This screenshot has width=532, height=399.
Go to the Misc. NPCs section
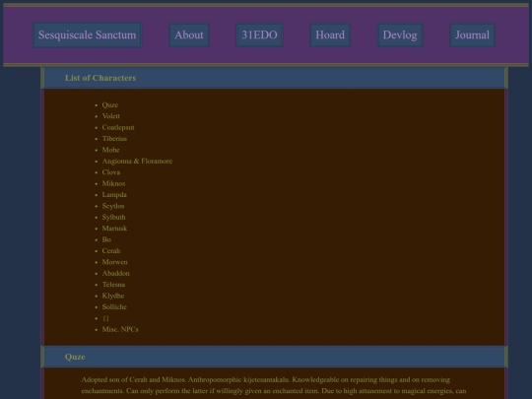point(120,329)
